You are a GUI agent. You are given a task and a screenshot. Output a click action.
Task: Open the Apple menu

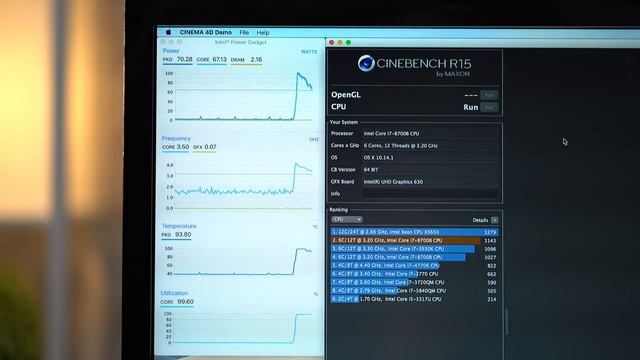168,32
